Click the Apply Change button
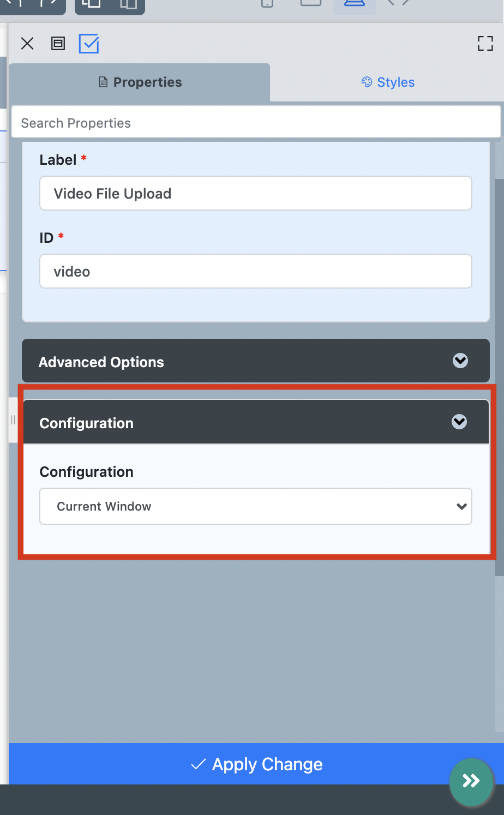Viewport: 504px width, 815px height. click(256, 764)
